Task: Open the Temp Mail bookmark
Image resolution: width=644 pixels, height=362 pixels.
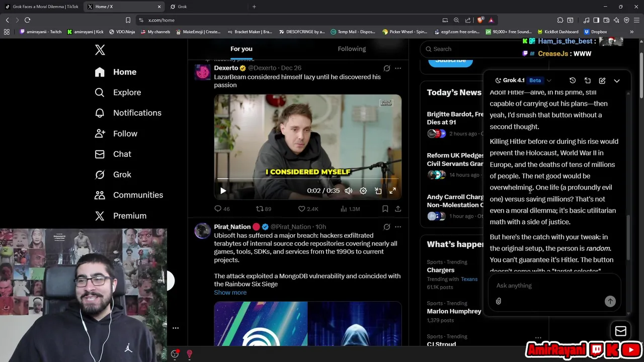Action: (353, 32)
